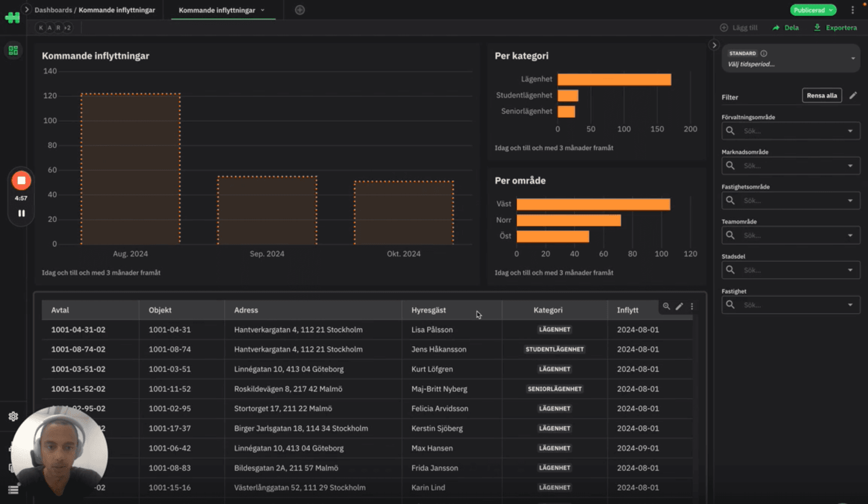Open the green app logo home
Image resolution: width=868 pixels, height=504 pixels.
(x=13, y=18)
